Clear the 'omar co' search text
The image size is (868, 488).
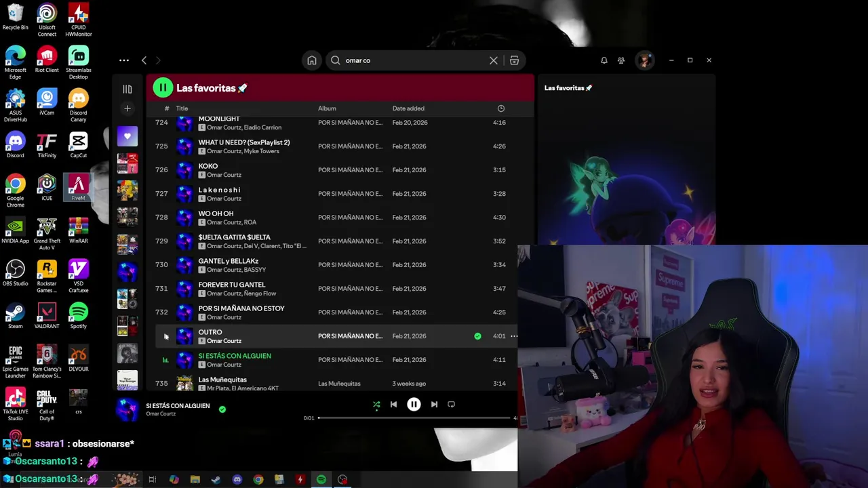(x=494, y=60)
